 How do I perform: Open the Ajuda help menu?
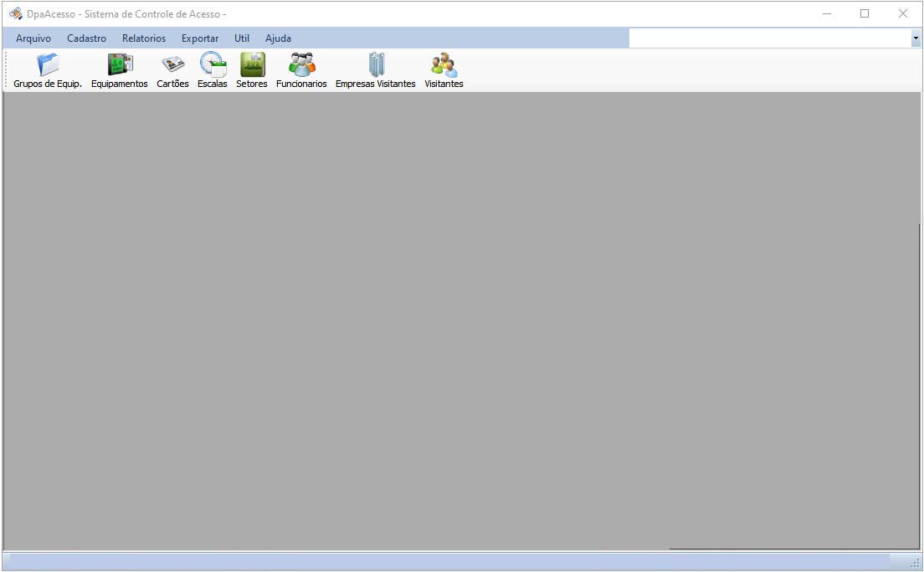pyautogui.click(x=278, y=38)
